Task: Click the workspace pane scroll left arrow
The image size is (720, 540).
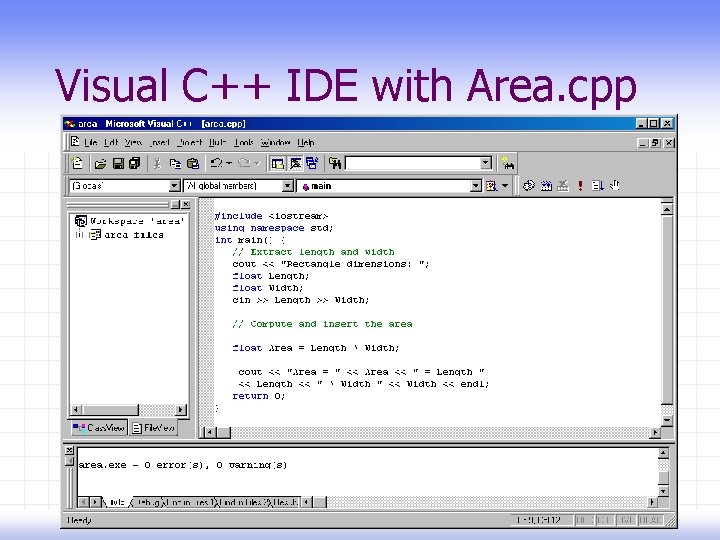Action: 76,410
